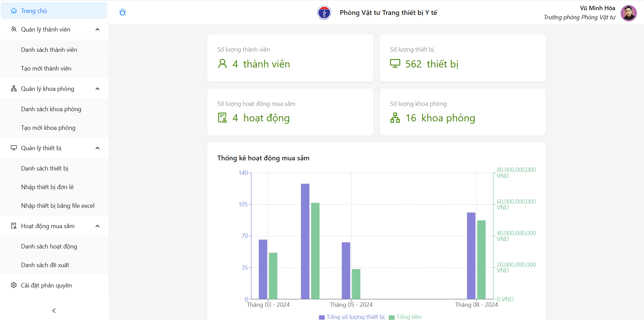Open Danh sách đề xuất page
Image resolution: width=644 pixels, height=320 pixels.
click(x=45, y=265)
